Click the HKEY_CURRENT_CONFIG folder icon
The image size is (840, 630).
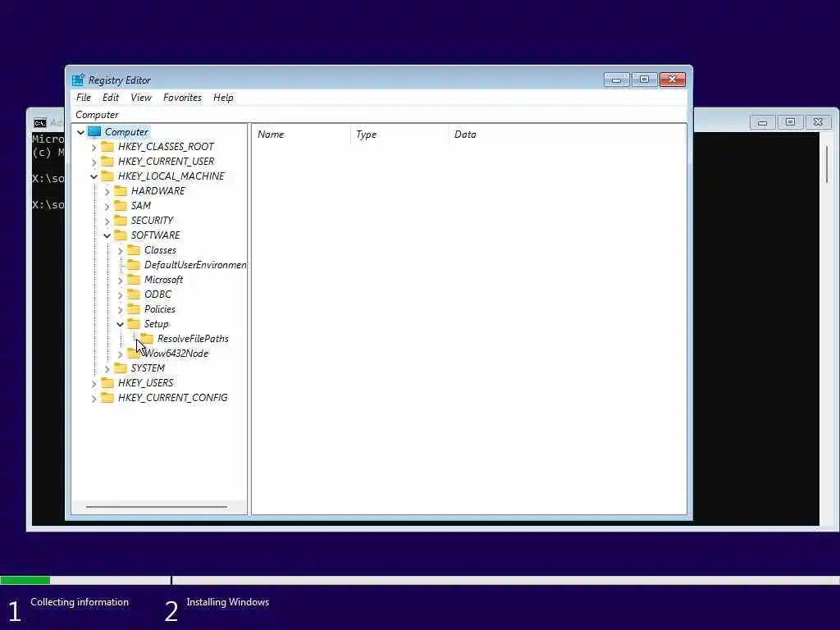pos(107,398)
